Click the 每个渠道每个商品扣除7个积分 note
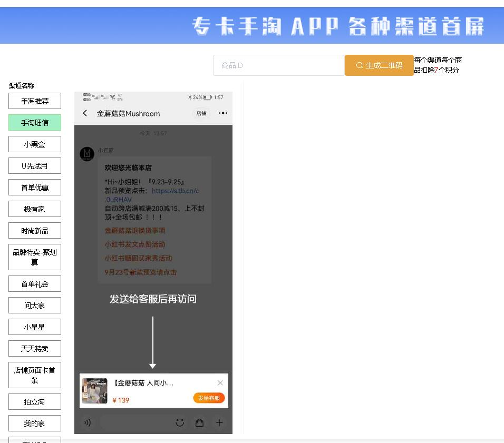The image size is (504, 443). [x=438, y=65]
